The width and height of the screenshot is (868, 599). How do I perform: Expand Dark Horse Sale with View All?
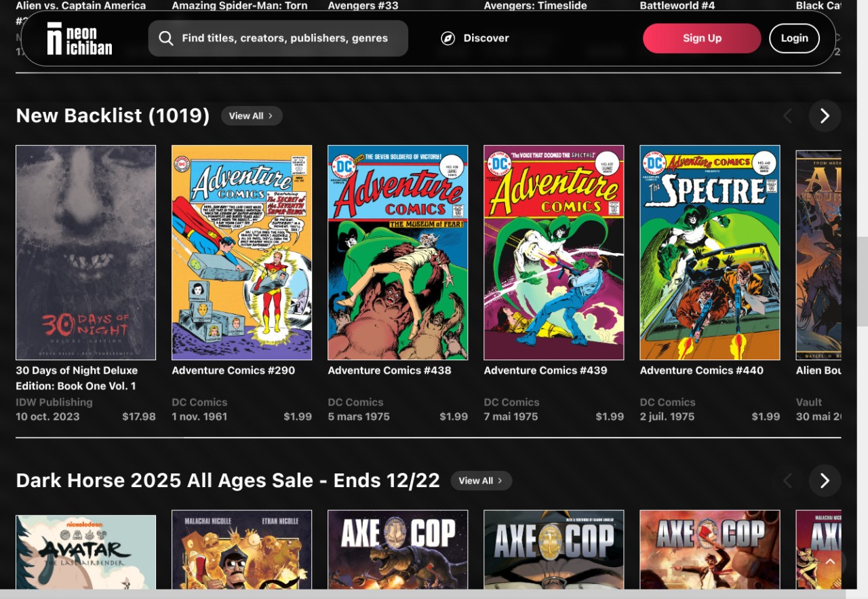(x=481, y=481)
